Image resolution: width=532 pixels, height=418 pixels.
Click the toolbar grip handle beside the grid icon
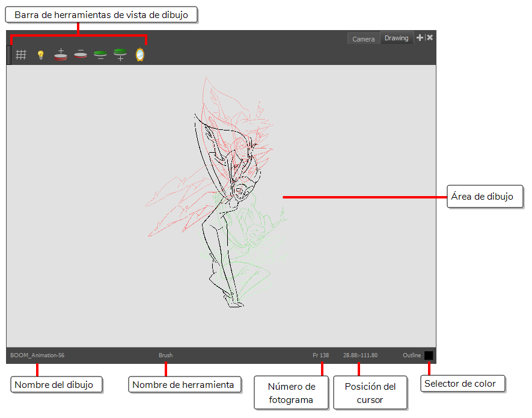[x=9, y=55]
